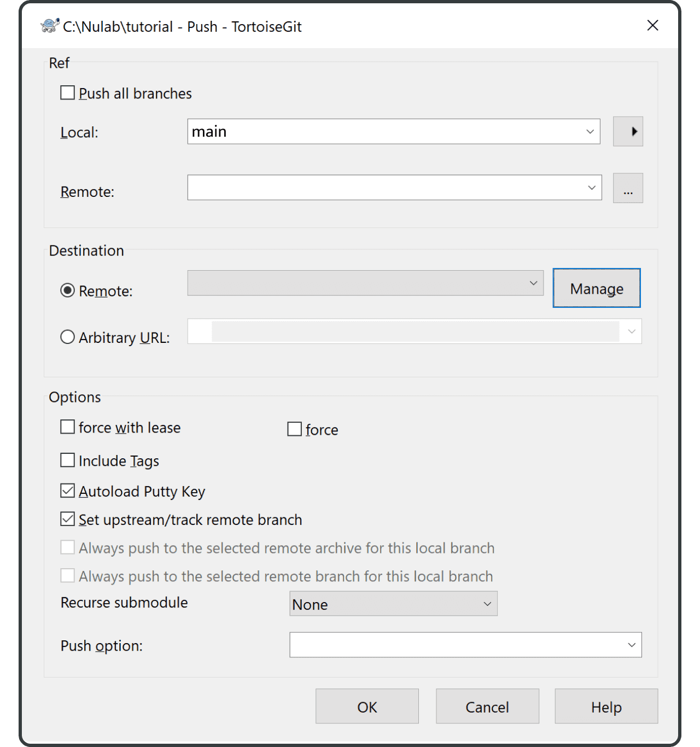Enable Include Tags checkbox
The image size is (700, 747).
tap(67, 460)
